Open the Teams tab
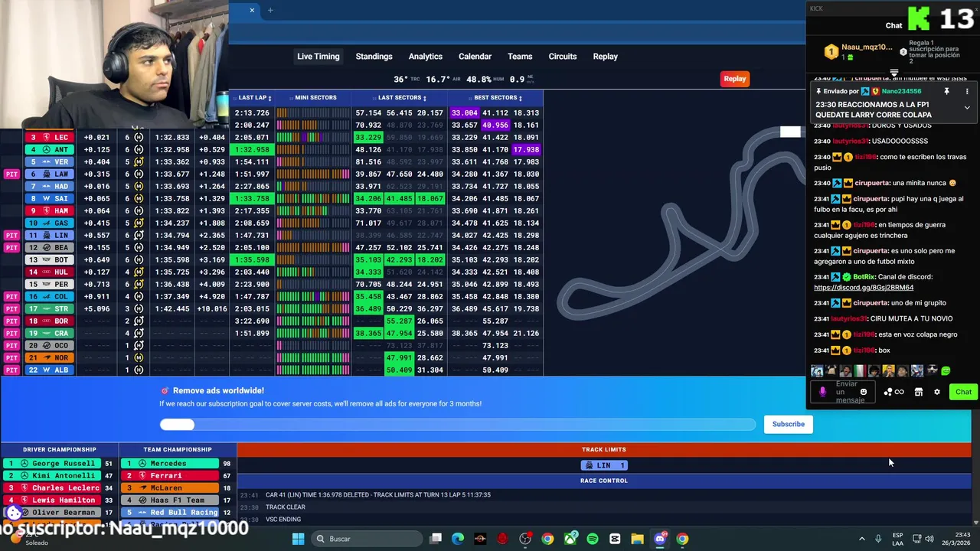 click(x=519, y=56)
